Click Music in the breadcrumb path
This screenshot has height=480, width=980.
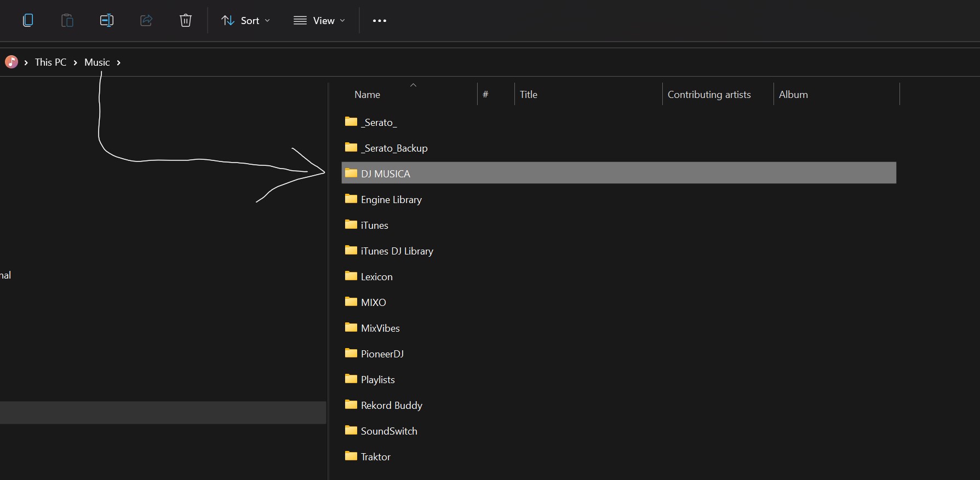pos(97,62)
